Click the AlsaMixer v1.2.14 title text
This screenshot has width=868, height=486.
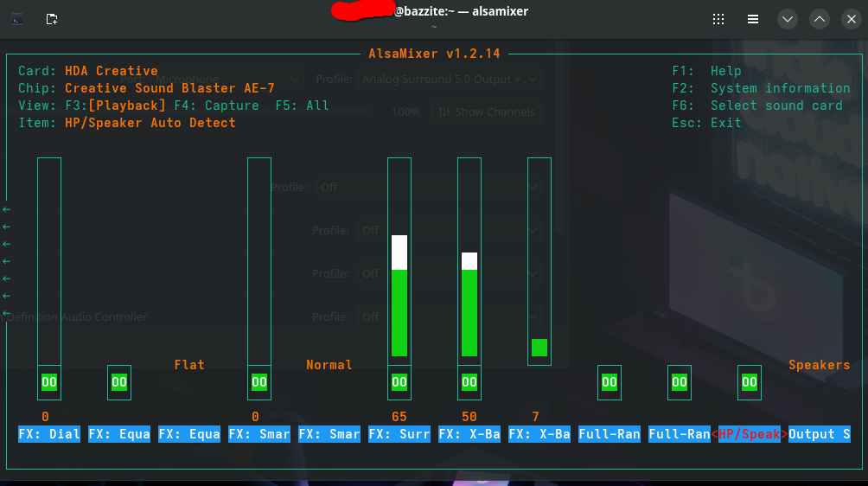(x=435, y=54)
